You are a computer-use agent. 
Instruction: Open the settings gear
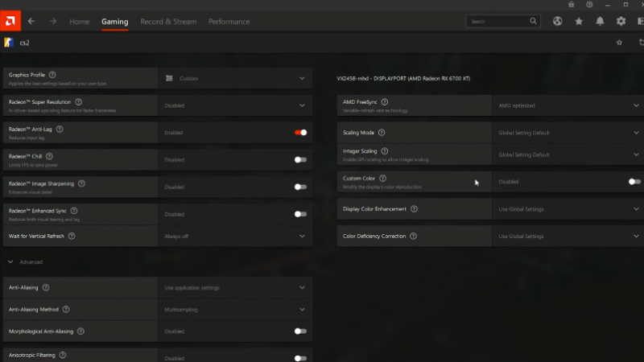pyautogui.click(x=621, y=22)
